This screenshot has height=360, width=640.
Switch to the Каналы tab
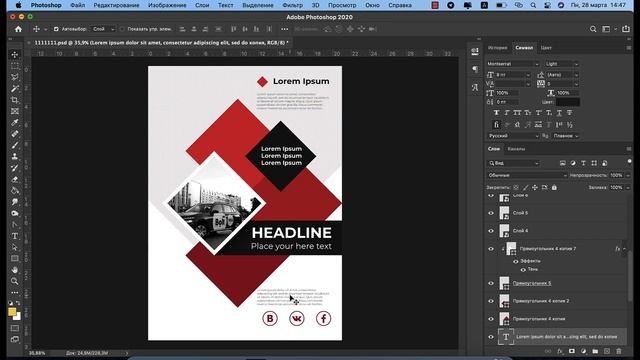point(516,149)
